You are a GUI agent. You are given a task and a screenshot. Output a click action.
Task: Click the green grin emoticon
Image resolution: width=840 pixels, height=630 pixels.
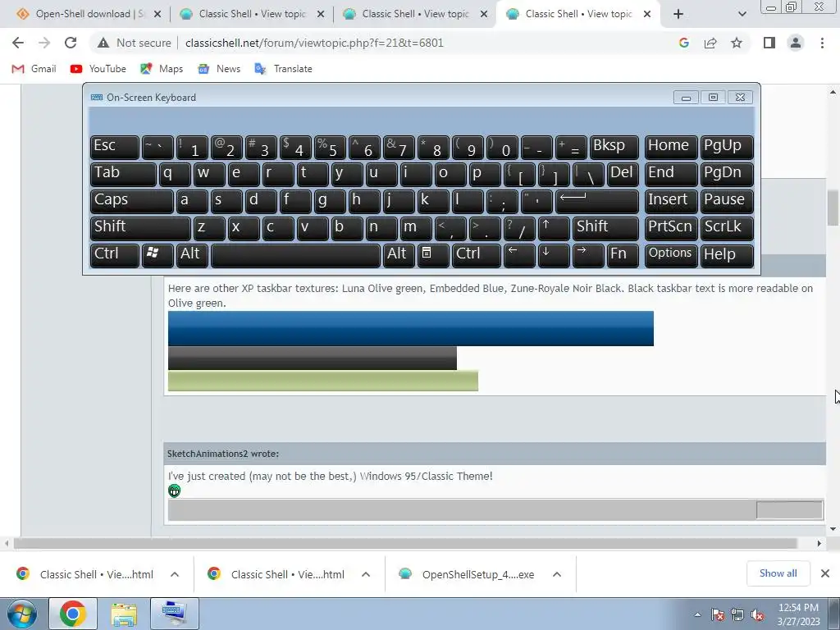point(174,491)
